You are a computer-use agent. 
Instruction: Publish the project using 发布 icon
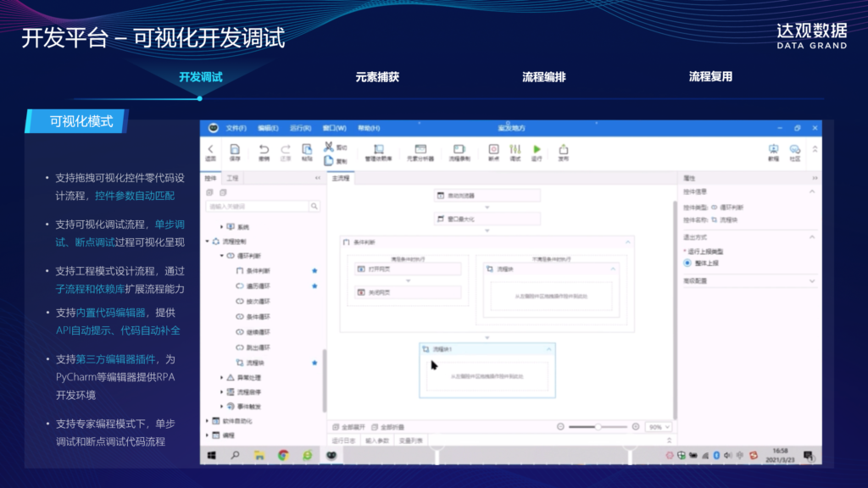click(x=564, y=151)
